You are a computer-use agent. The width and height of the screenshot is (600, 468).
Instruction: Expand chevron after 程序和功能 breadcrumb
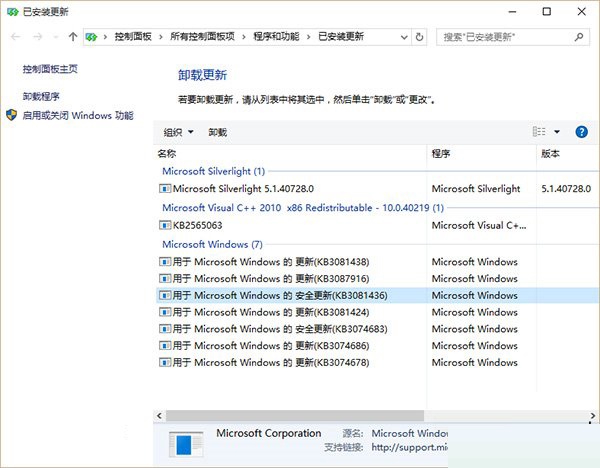[x=308, y=37]
